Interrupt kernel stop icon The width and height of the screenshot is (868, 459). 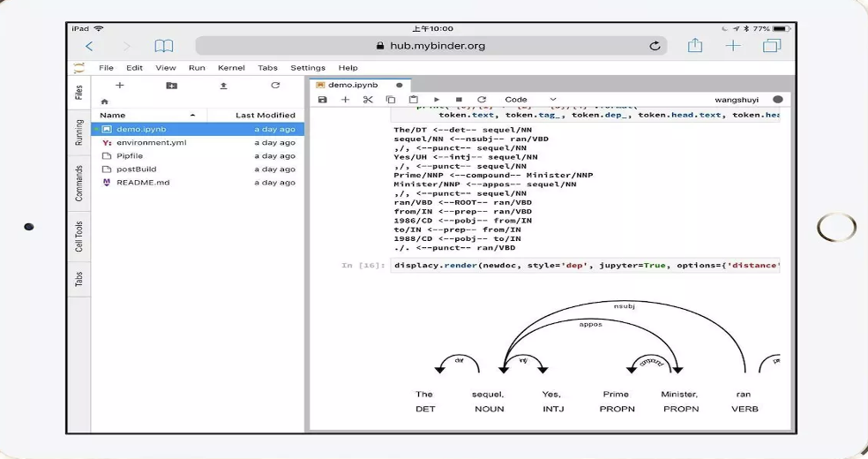[x=459, y=100]
